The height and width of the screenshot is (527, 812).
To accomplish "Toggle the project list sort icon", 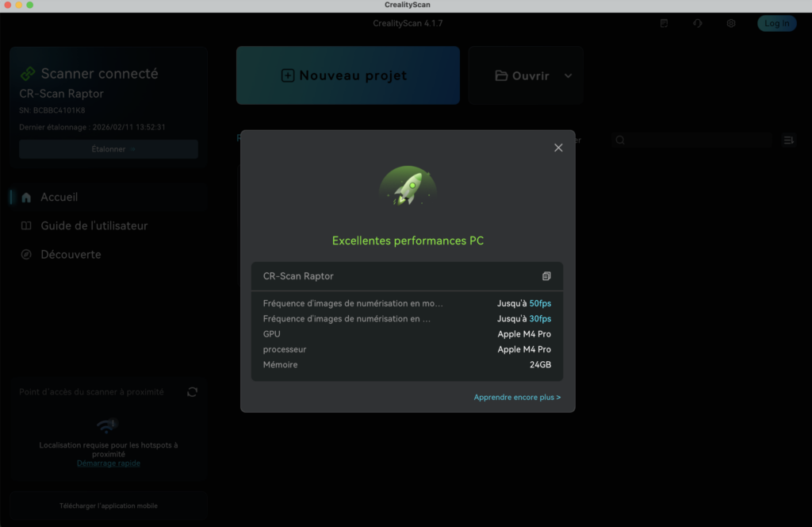I will [789, 140].
